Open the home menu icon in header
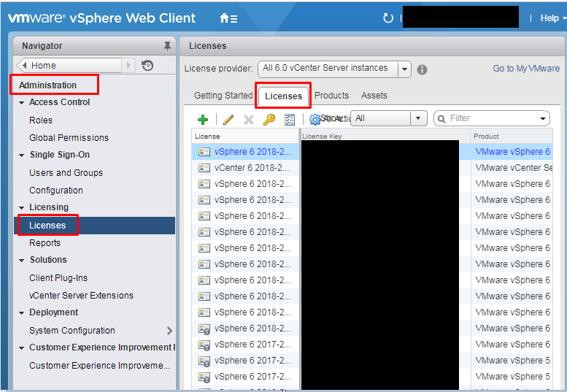The height and width of the screenshot is (392, 567). tap(228, 18)
